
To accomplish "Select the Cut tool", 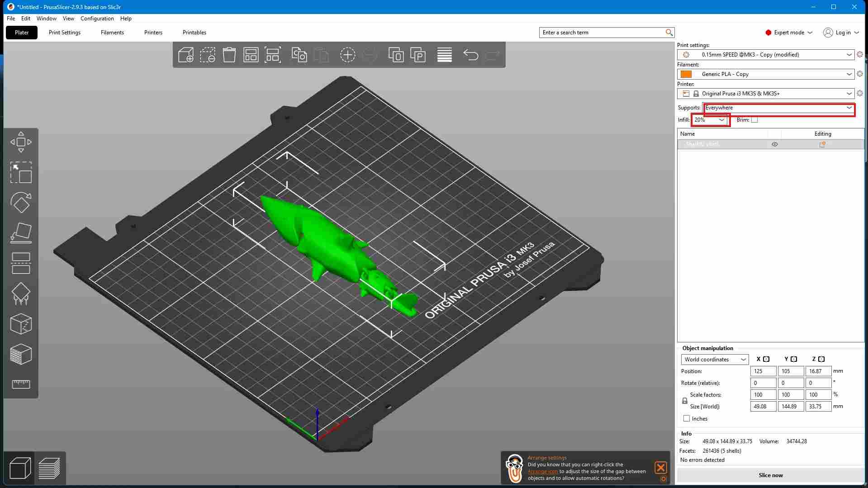I will pos(21,263).
